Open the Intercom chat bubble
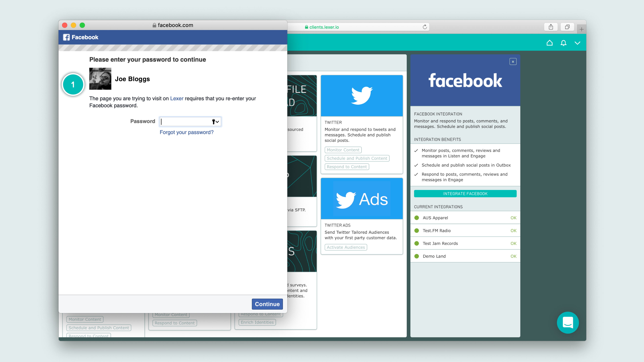644x362 pixels. (568, 322)
